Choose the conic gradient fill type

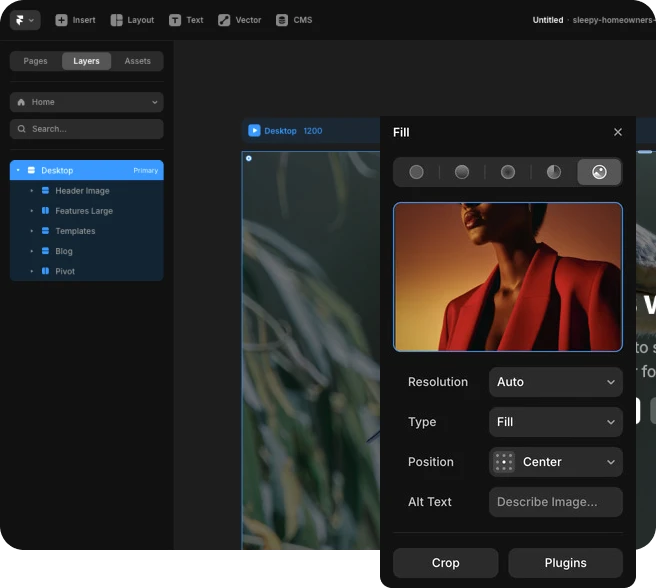coord(554,172)
